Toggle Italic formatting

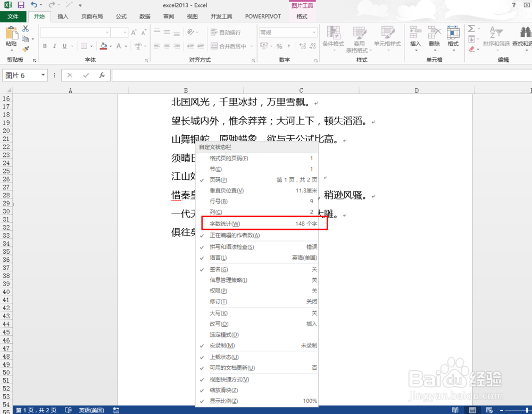[x=55, y=46]
